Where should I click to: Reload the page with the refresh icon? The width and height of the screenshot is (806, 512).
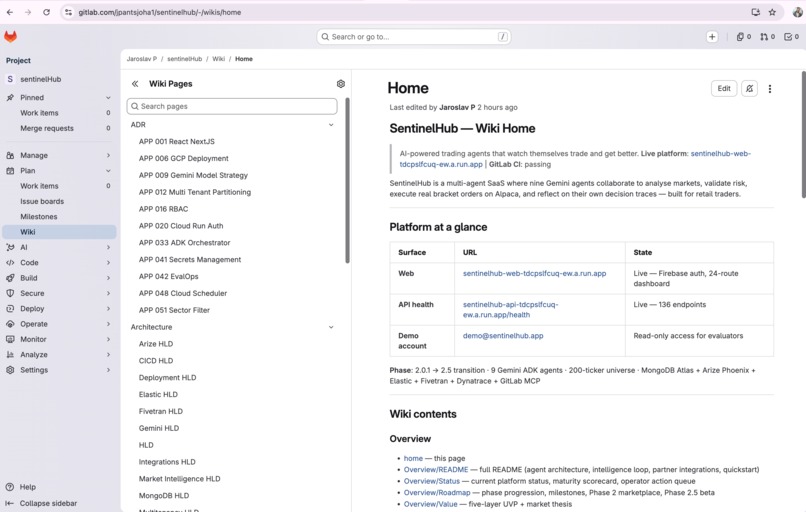[46, 12]
